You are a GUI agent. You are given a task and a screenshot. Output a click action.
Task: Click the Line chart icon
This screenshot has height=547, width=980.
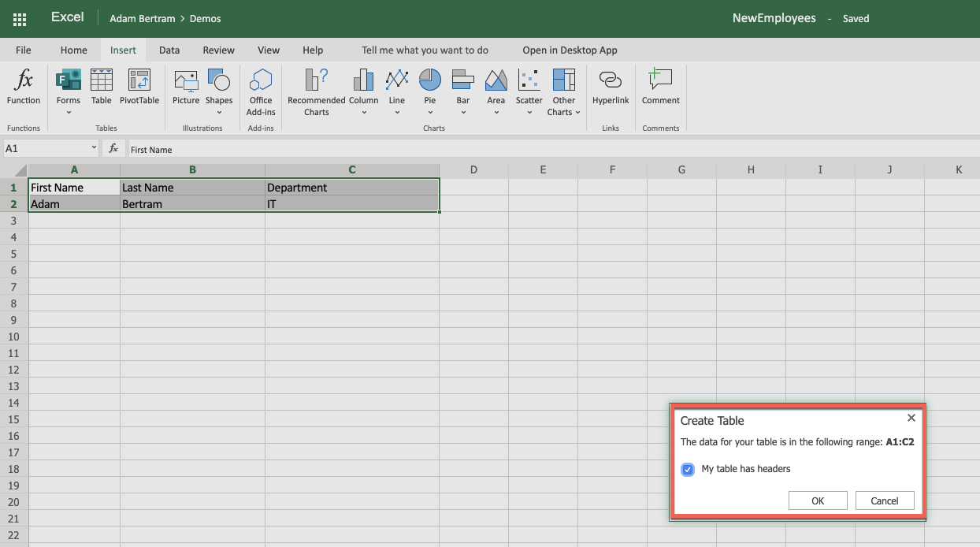point(397,80)
